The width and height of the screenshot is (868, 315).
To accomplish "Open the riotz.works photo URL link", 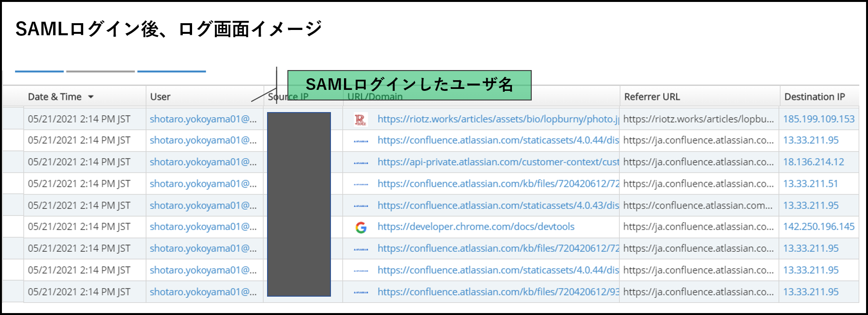I will 498,119.
